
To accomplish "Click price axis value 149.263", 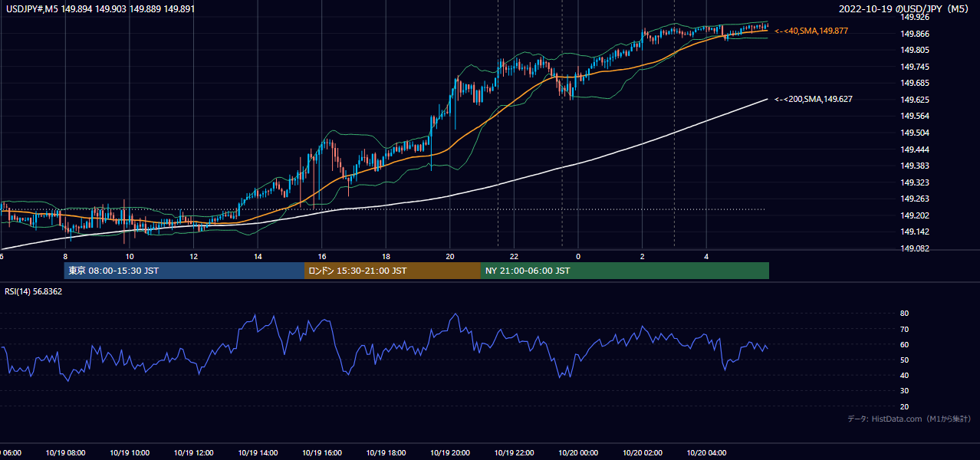I will click(915, 199).
